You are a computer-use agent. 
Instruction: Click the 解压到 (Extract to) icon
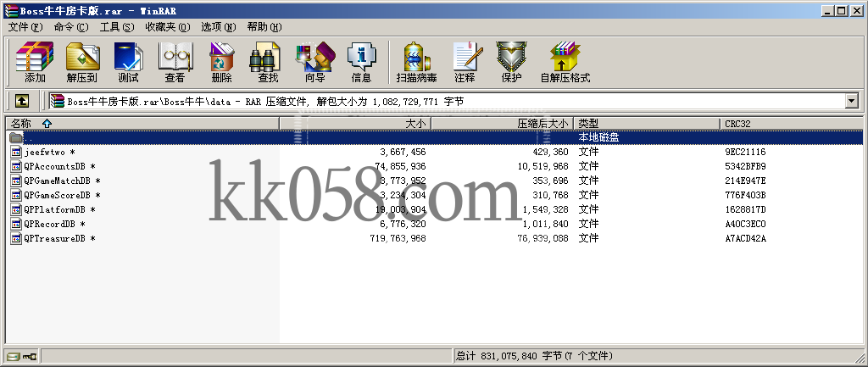82,57
